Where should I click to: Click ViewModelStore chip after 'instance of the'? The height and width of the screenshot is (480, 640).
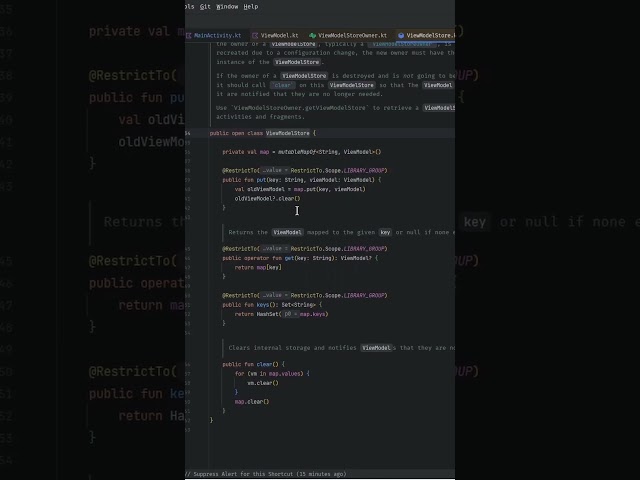(297, 62)
